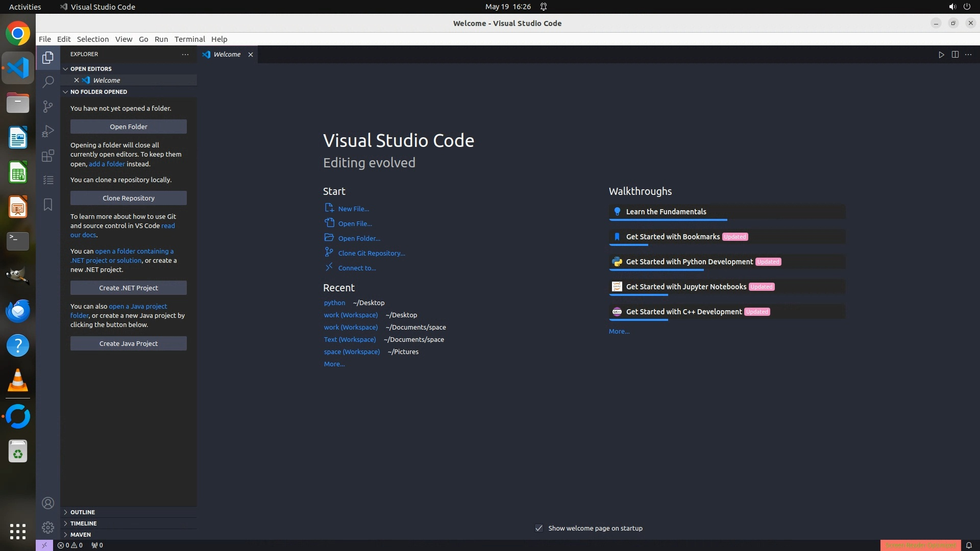This screenshot has height=551, width=980.
Task: Open the Source Control view
Action: coord(48,106)
